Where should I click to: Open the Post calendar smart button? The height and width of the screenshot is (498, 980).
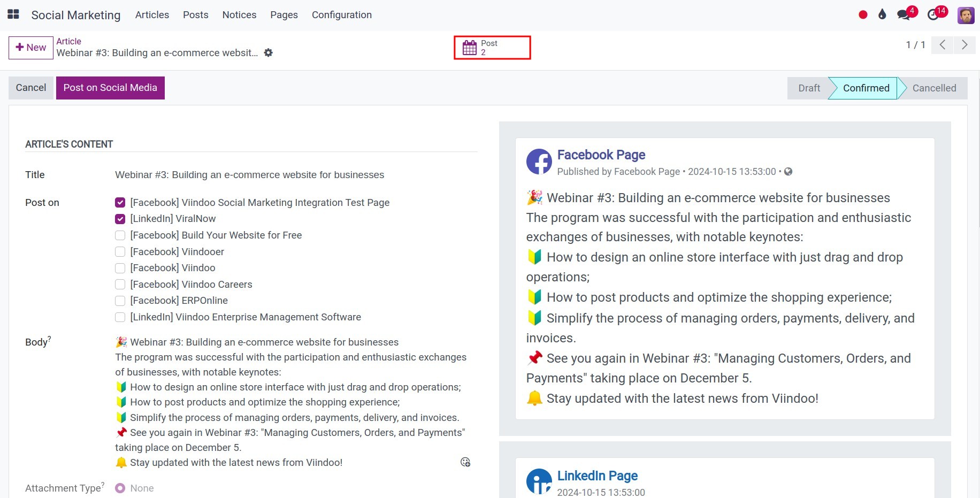(x=492, y=48)
